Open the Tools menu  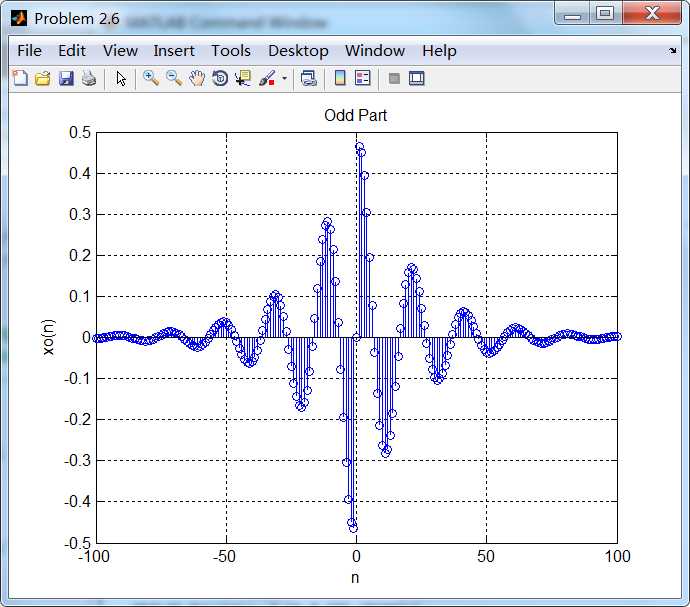pos(231,51)
